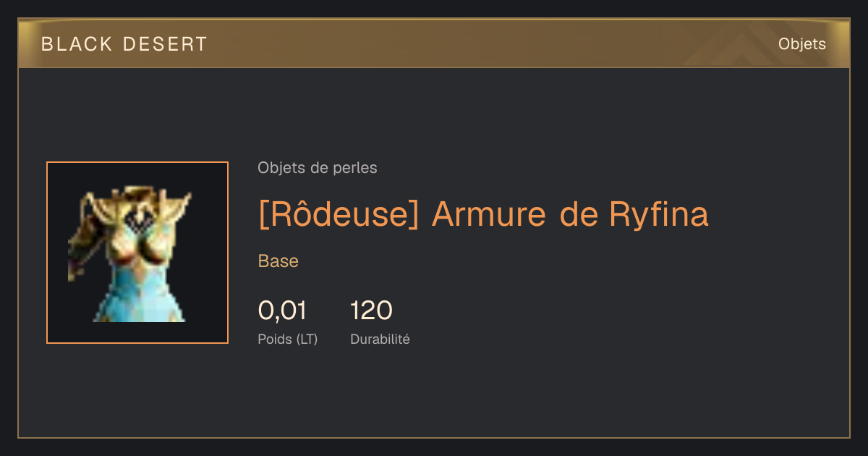Select the orange-bordered item thumbnail frame
Image resolution: width=868 pixels, height=456 pixels.
137,253
